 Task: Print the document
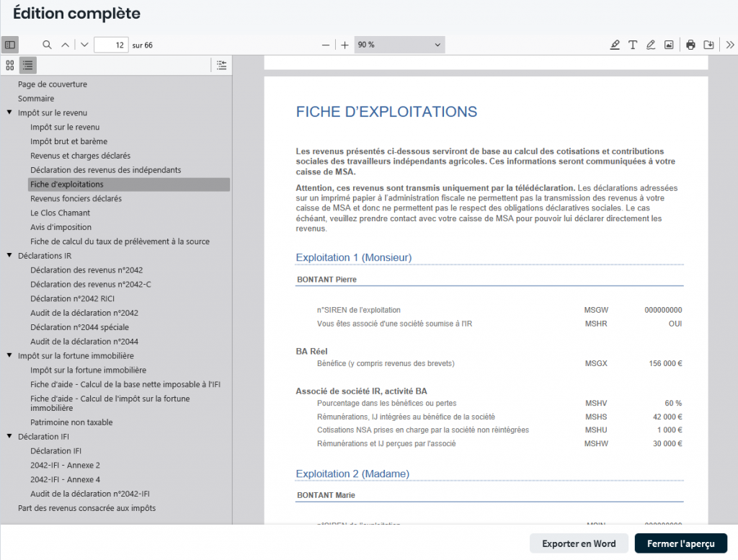690,45
